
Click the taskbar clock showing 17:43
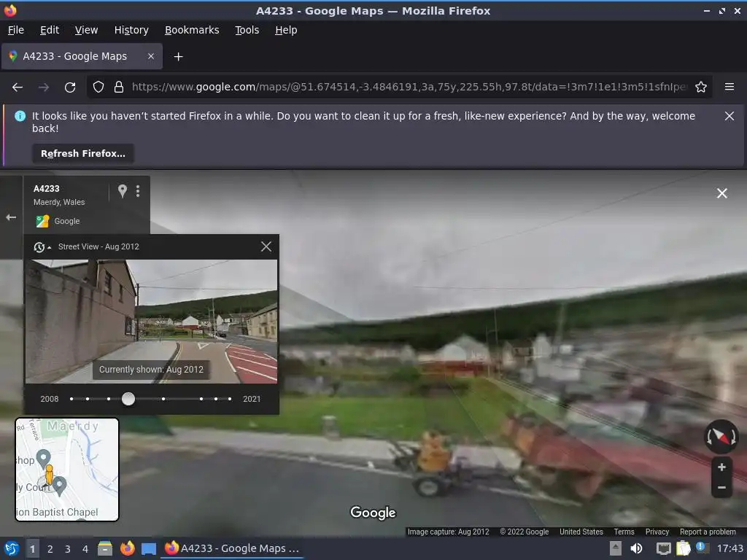[729, 548]
